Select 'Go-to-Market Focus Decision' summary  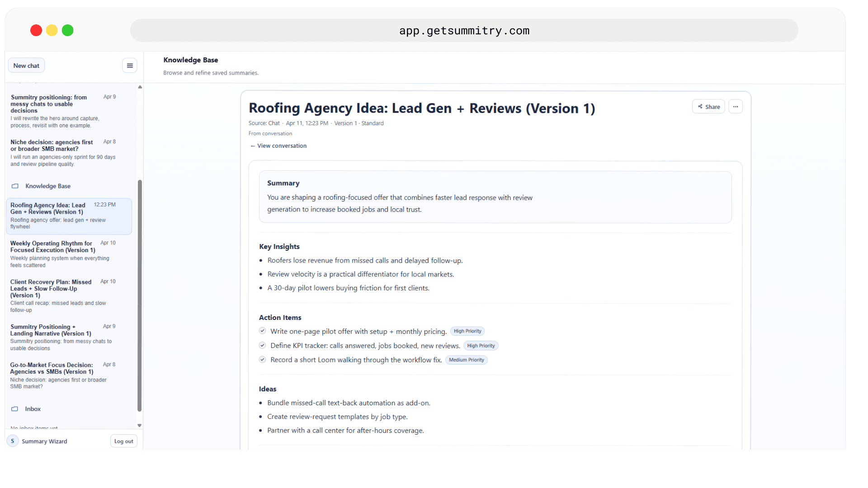(63, 375)
